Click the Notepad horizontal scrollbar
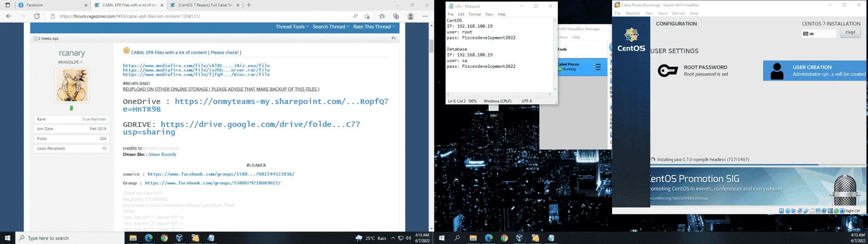 499,94
